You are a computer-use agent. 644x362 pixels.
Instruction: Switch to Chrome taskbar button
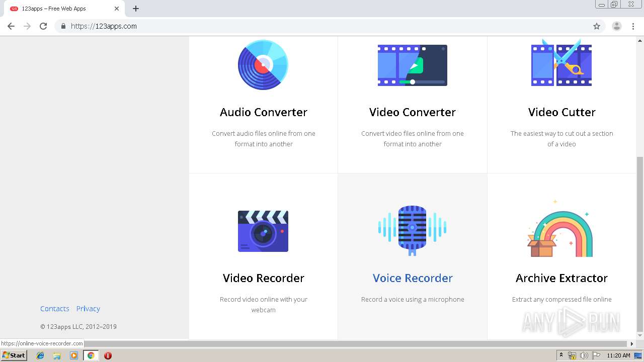tap(91, 355)
